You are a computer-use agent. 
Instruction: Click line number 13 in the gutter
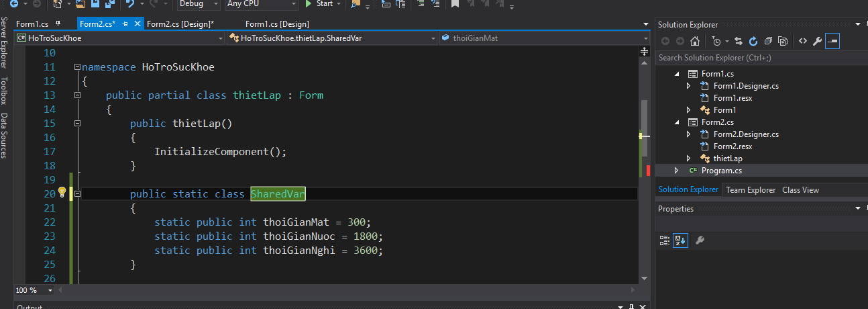pyautogui.click(x=48, y=95)
